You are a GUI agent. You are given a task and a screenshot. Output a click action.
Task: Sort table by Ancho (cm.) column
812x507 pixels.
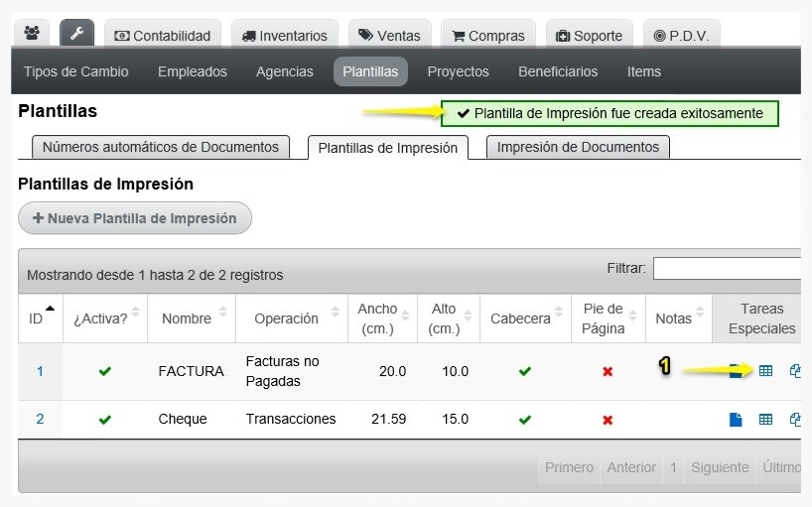click(383, 318)
